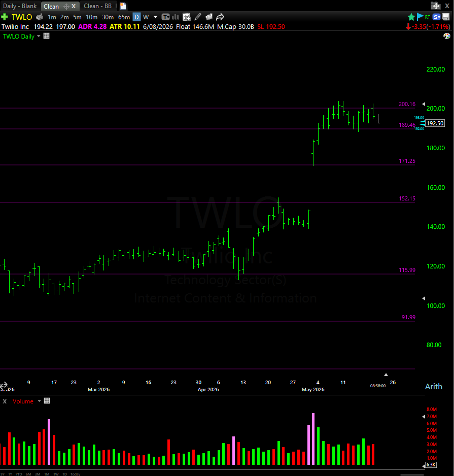Switch to 2m timeframe

click(64, 17)
